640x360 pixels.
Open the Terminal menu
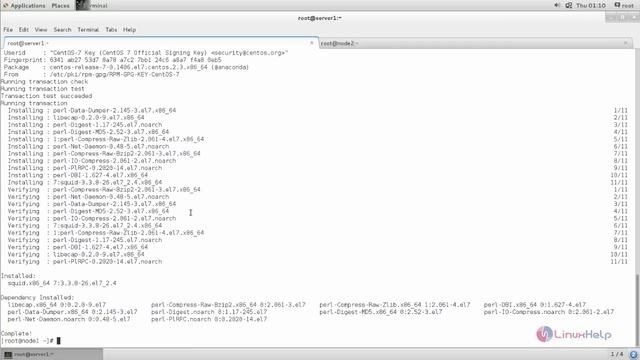[x=88, y=30]
